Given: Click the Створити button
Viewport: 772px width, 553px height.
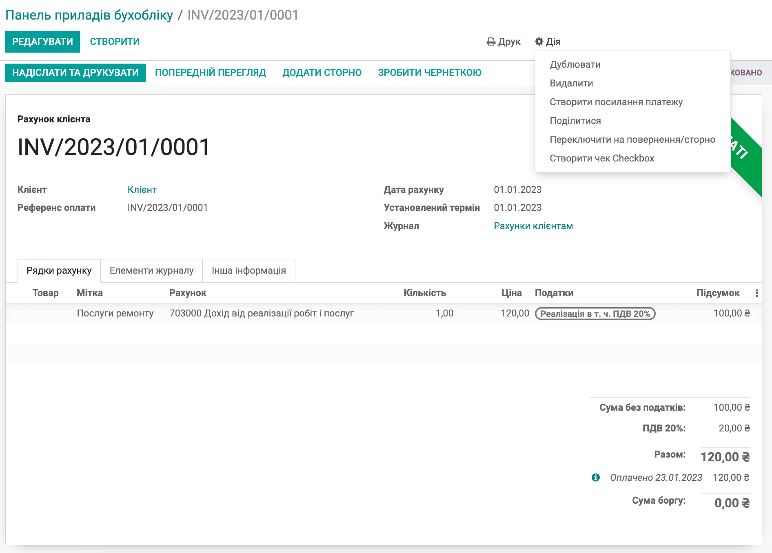Looking at the screenshot, I should [x=115, y=42].
